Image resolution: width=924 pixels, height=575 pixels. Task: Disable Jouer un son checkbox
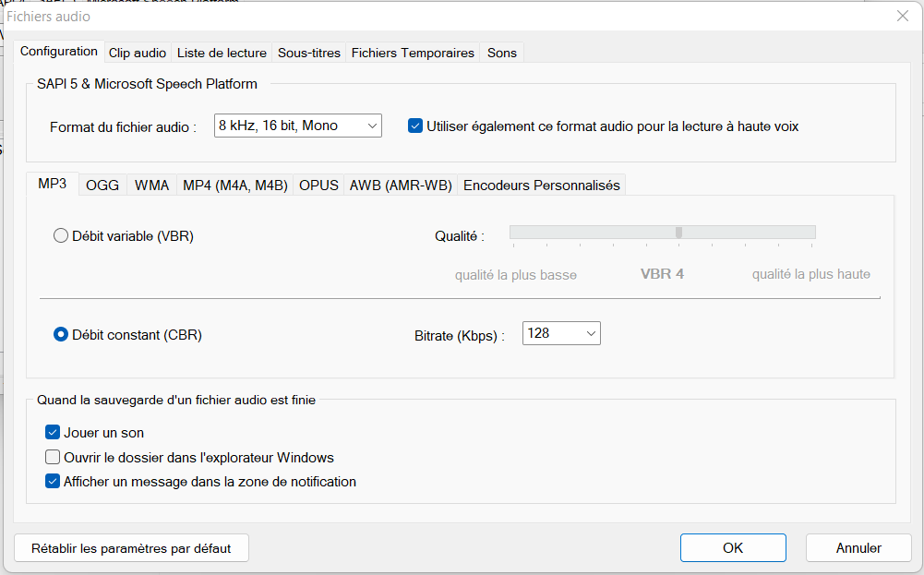coord(53,432)
